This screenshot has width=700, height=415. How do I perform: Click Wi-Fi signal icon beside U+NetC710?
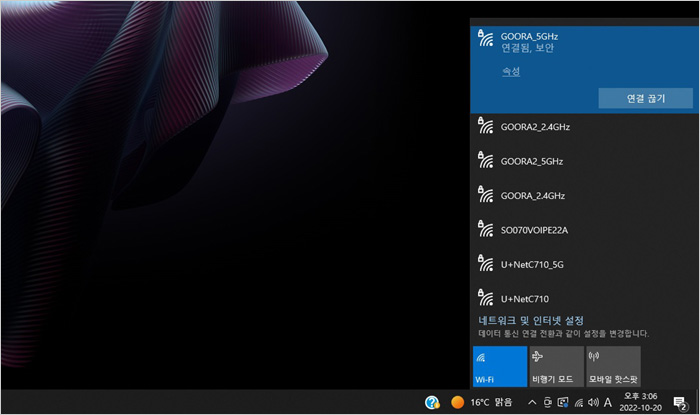click(485, 298)
